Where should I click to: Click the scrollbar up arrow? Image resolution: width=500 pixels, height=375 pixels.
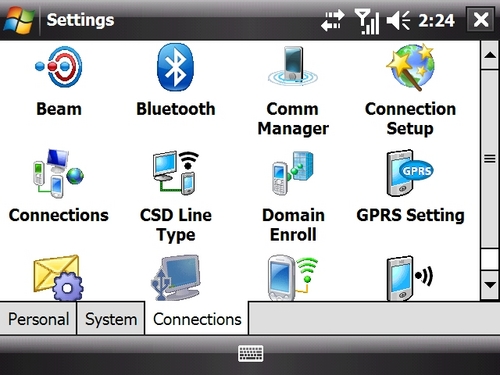tap(490, 55)
